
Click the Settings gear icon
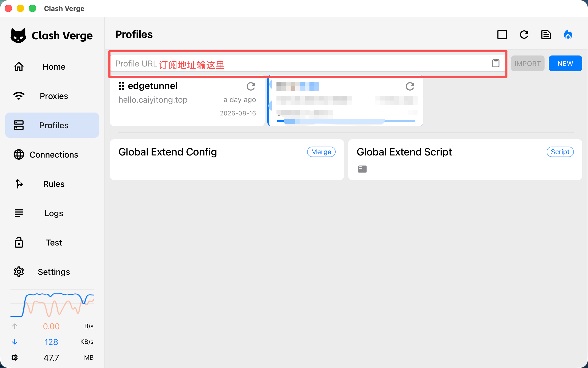tap(19, 272)
